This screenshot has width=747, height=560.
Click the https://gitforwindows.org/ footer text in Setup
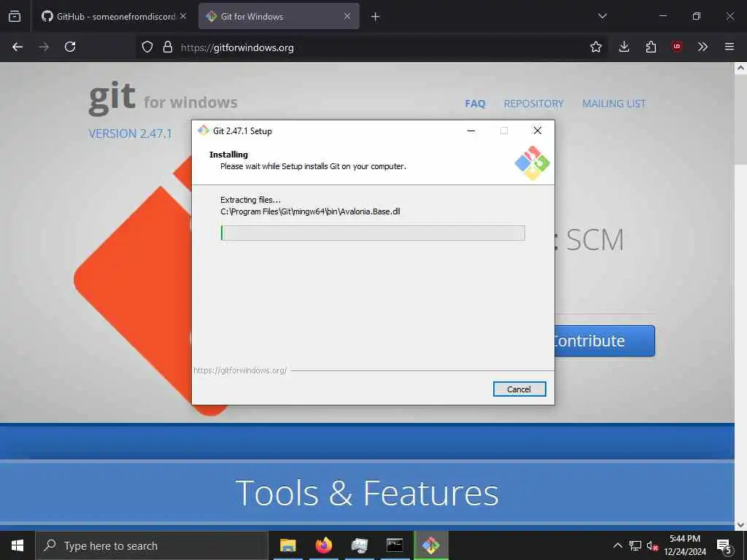click(x=240, y=370)
